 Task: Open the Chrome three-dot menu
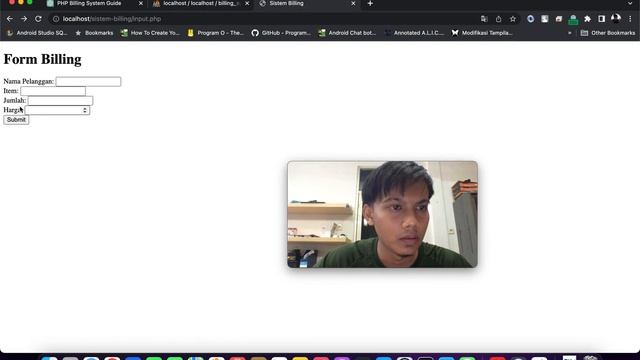[x=630, y=19]
